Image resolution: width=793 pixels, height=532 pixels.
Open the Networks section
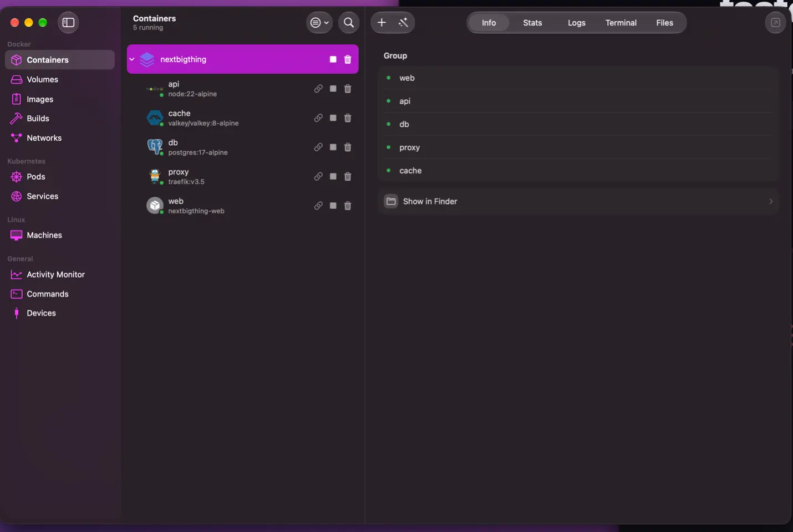[x=60, y=138]
